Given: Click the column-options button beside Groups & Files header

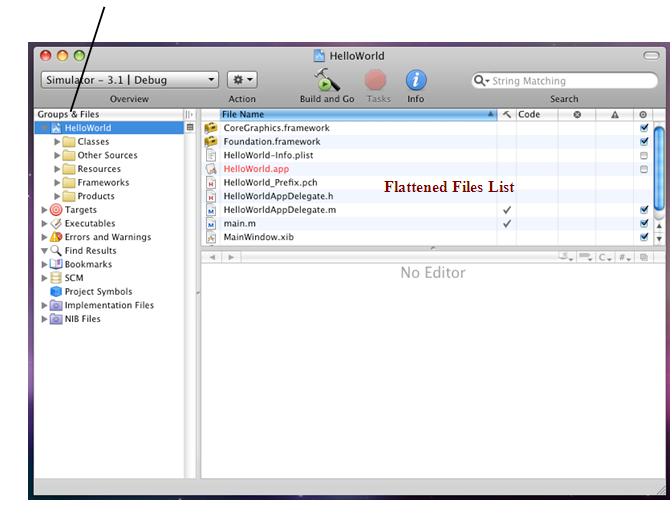Looking at the screenshot, I should (189, 114).
